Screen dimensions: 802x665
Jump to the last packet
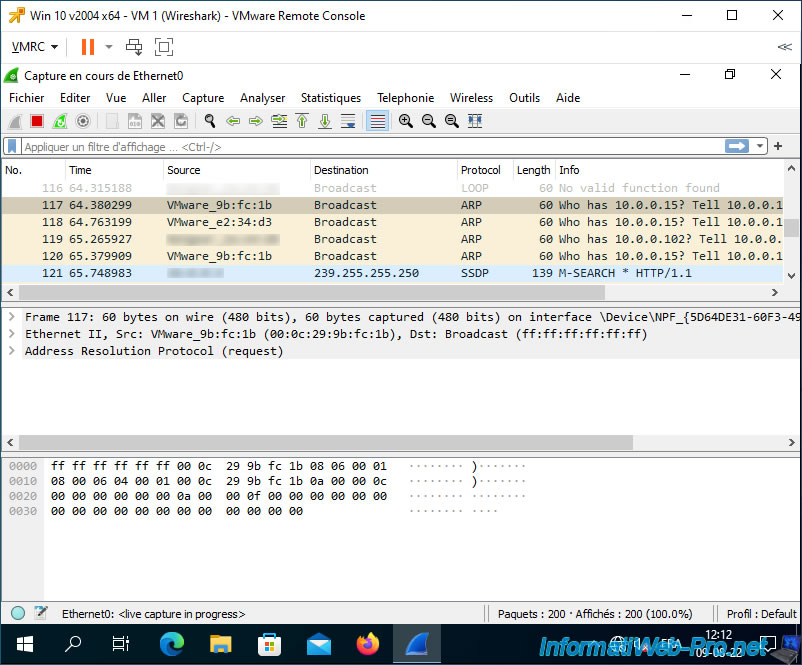(325, 121)
